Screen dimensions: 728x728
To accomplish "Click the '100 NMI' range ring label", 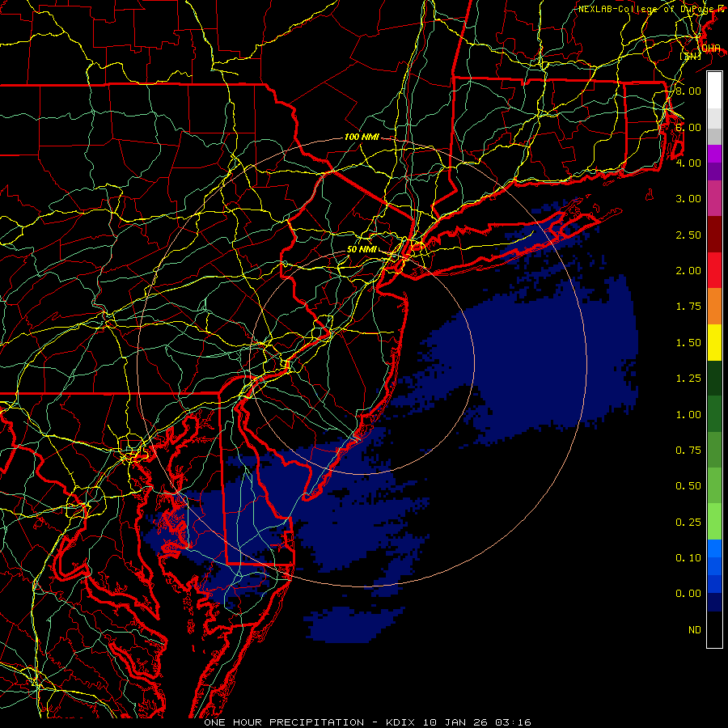I will coord(362,138).
